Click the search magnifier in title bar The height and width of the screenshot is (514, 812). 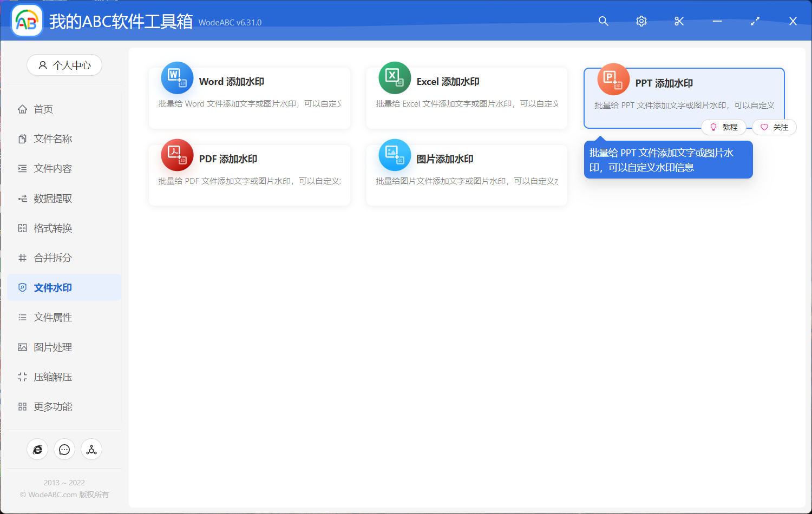[603, 21]
